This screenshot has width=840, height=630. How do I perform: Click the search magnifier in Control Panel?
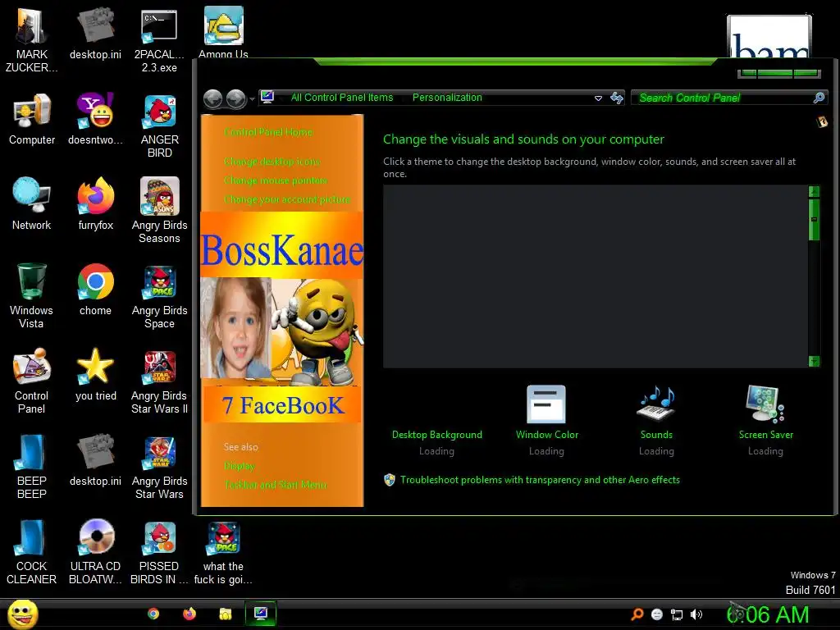point(819,98)
